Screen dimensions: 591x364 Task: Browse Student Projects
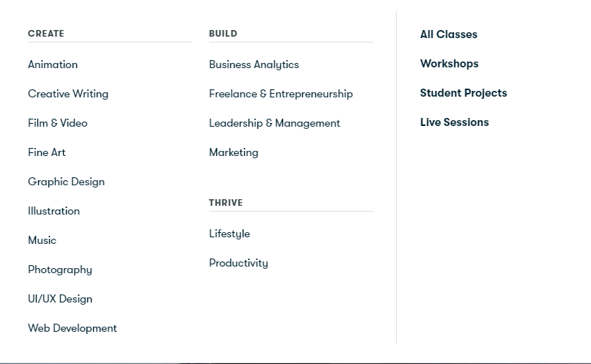click(463, 93)
